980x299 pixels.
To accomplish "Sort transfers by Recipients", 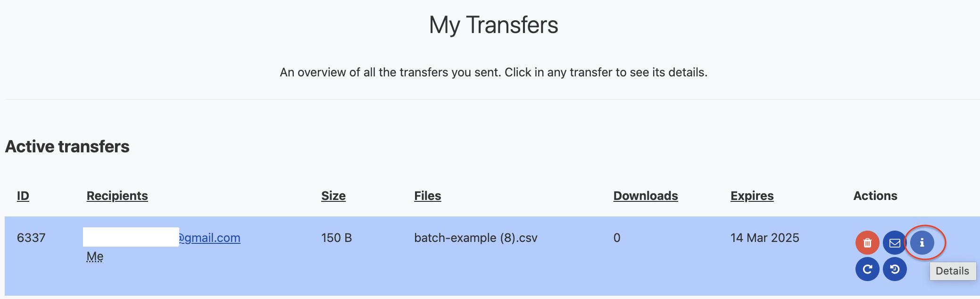I will (117, 196).
